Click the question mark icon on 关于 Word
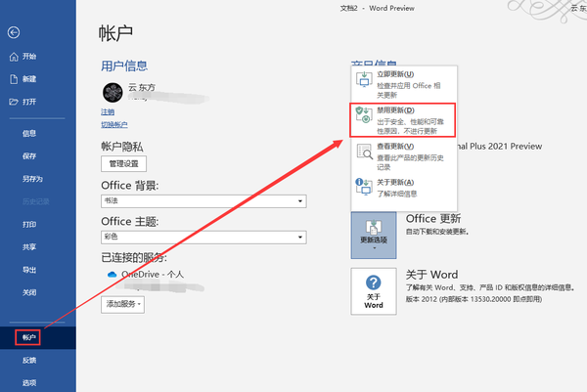Viewport: 587px width, 392px height. [x=374, y=283]
